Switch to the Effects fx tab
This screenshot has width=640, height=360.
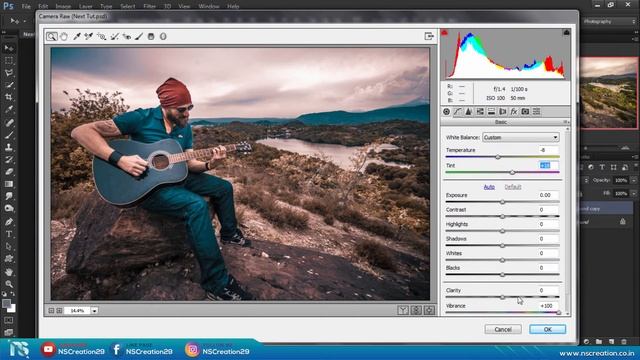(514, 111)
